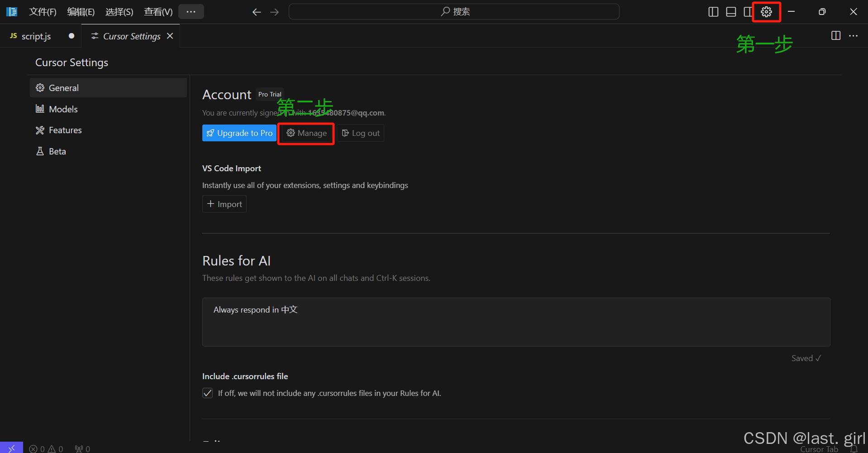
Task: Open the editor more actions ellipsis
Action: [x=854, y=35]
